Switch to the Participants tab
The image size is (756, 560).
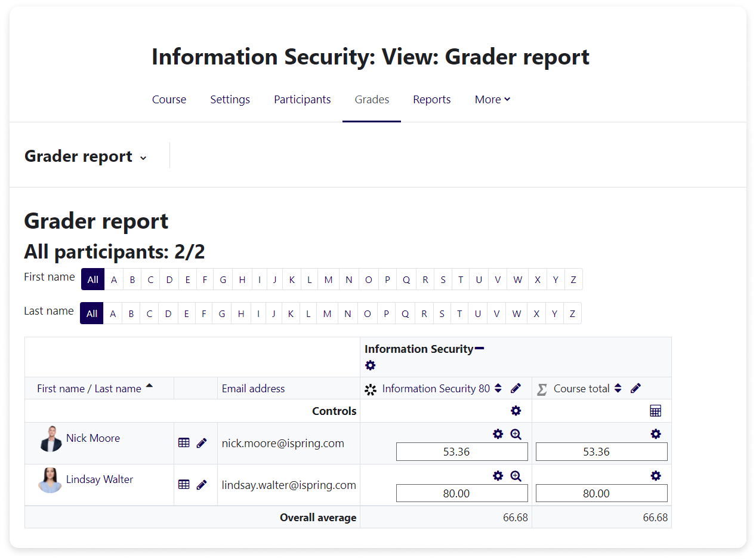[x=302, y=100]
